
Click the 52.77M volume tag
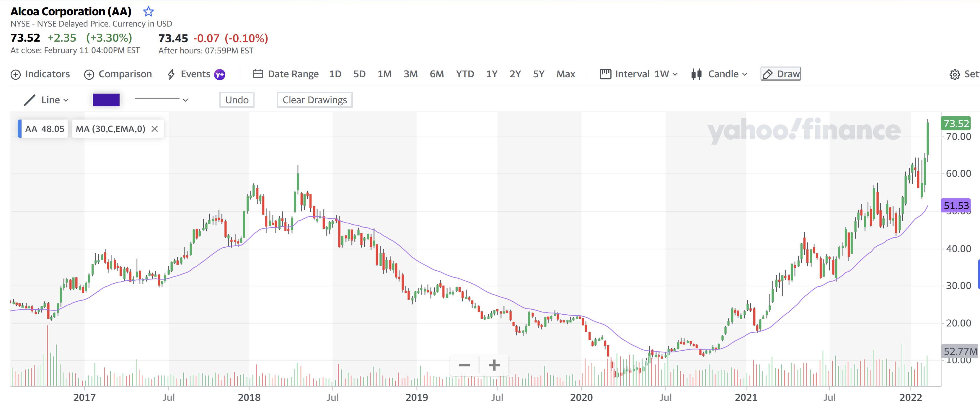click(x=960, y=352)
